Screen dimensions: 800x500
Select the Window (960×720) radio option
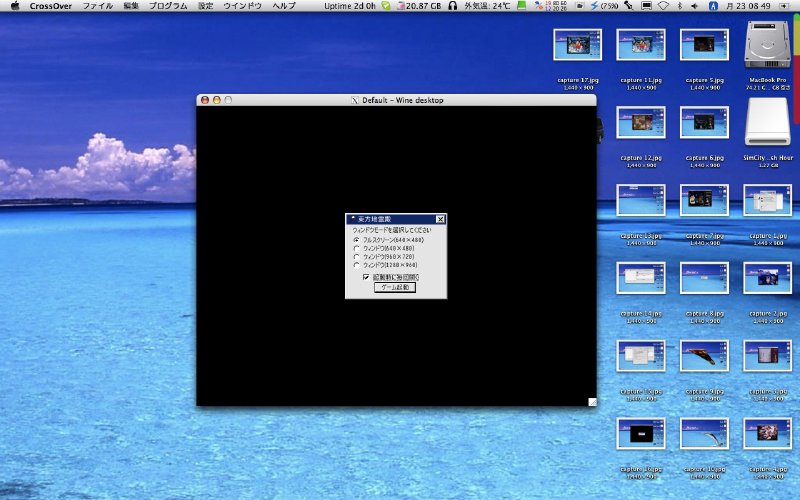tap(356, 257)
